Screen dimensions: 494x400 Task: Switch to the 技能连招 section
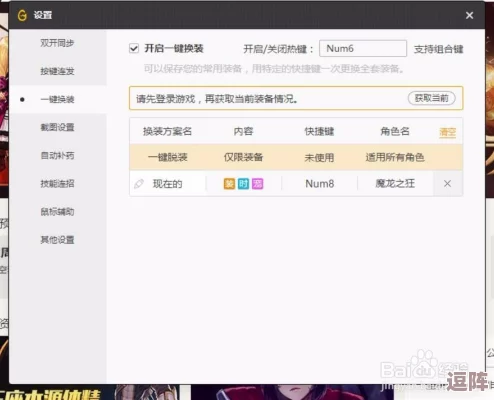(57, 183)
